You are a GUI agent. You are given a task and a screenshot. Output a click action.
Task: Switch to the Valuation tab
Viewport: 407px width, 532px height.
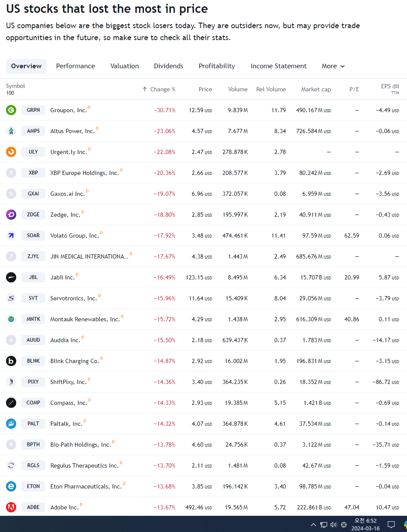coord(125,66)
